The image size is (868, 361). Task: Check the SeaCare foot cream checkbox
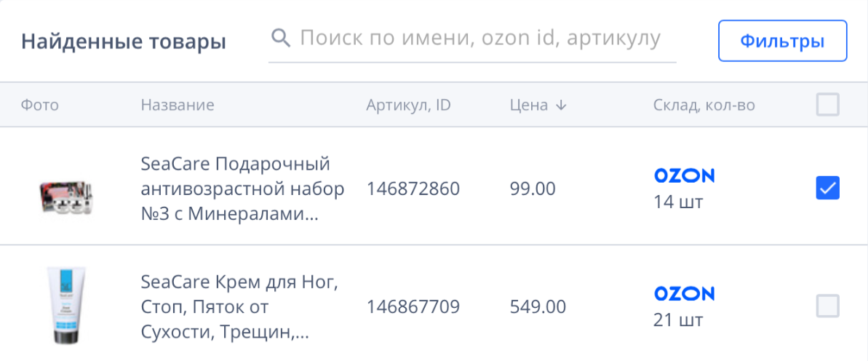[x=827, y=306]
